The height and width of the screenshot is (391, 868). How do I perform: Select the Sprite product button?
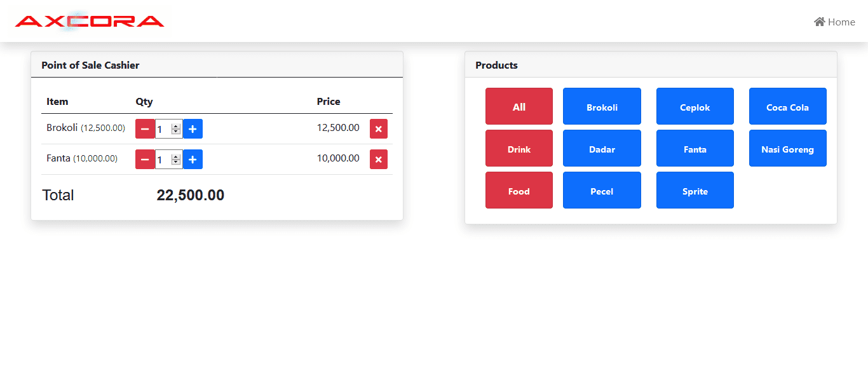695,190
